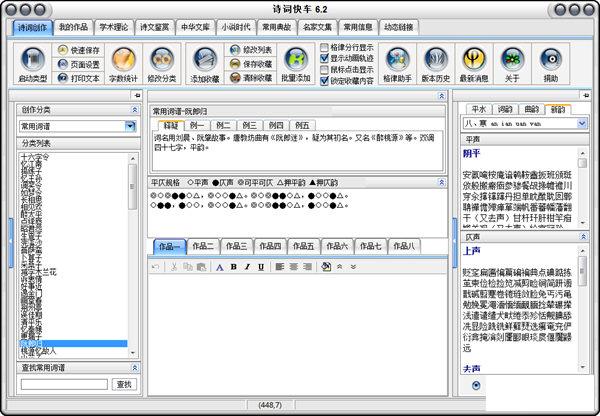Open 最新消息 latest news
This screenshot has height=416, width=600.
pos(474,64)
